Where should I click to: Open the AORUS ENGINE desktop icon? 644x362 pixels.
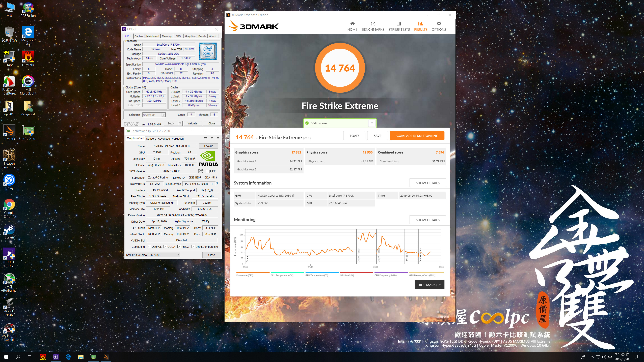coord(9,307)
